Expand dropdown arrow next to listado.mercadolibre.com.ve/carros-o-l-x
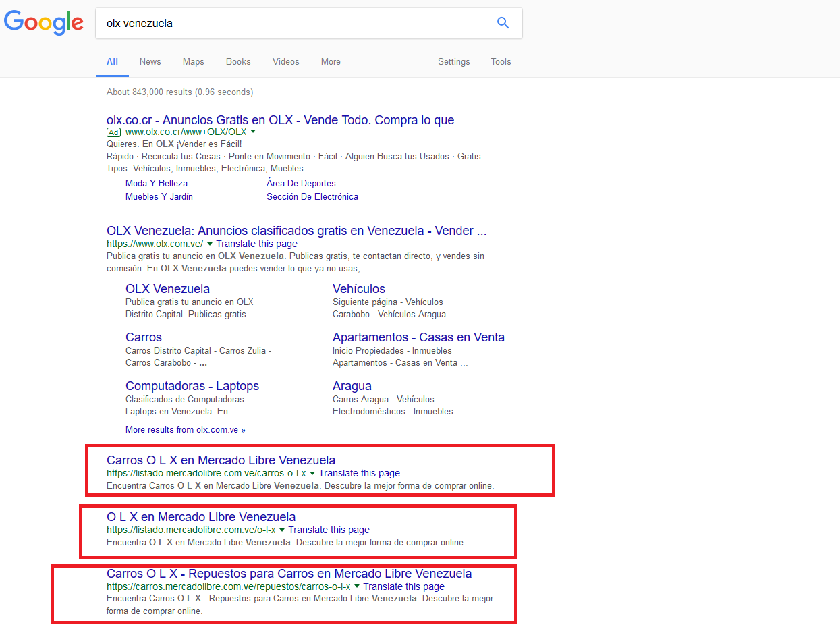This screenshot has height=629, width=840. click(312, 473)
